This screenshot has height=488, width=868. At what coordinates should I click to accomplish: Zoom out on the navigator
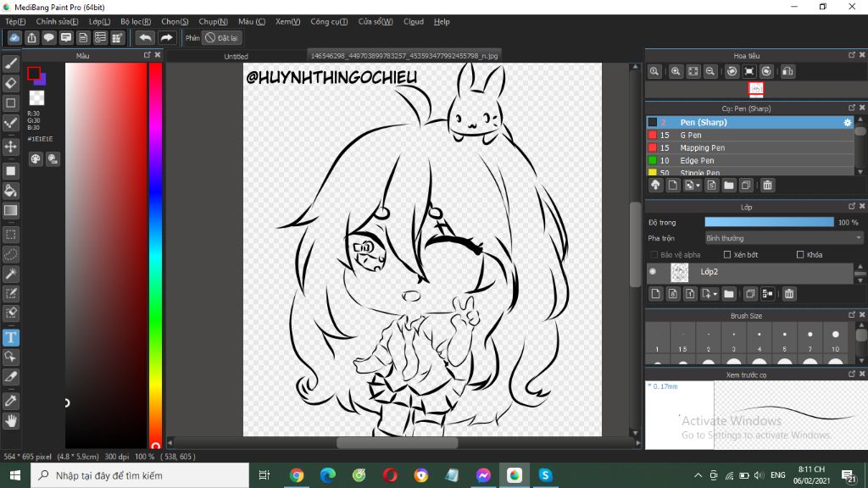710,71
